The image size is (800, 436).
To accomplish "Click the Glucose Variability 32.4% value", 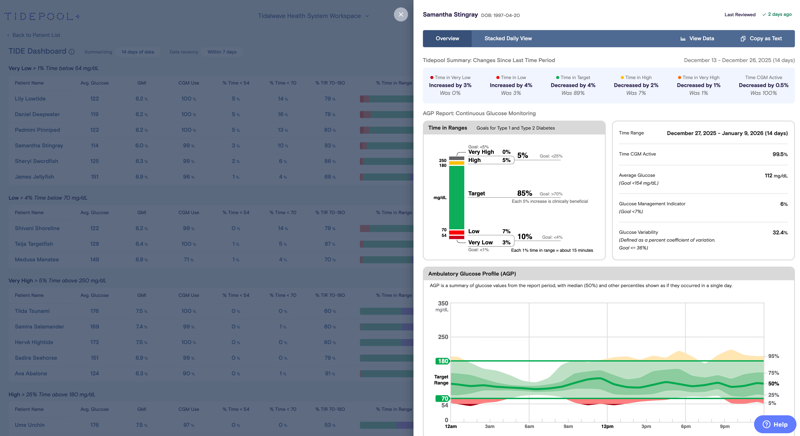I will 780,233.
